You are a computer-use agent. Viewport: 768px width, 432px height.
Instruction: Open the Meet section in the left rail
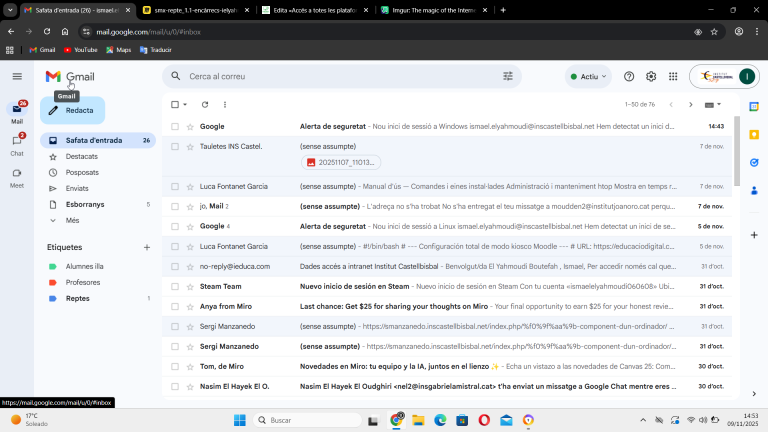pyautogui.click(x=17, y=177)
